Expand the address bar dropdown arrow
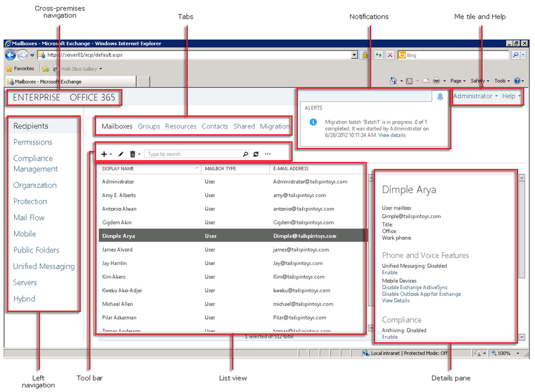Screen dimensions: 535x392 [x=354, y=55]
